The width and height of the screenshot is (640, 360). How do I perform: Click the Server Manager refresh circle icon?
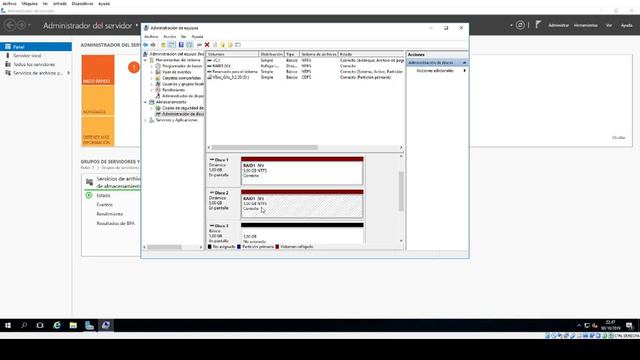(x=520, y=25)
